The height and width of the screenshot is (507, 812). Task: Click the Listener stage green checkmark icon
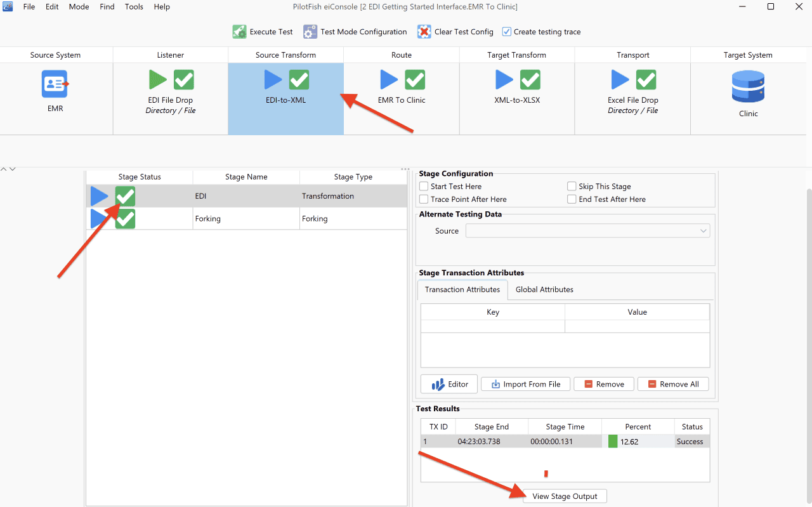pyautogui.click(x=184, y=79)
